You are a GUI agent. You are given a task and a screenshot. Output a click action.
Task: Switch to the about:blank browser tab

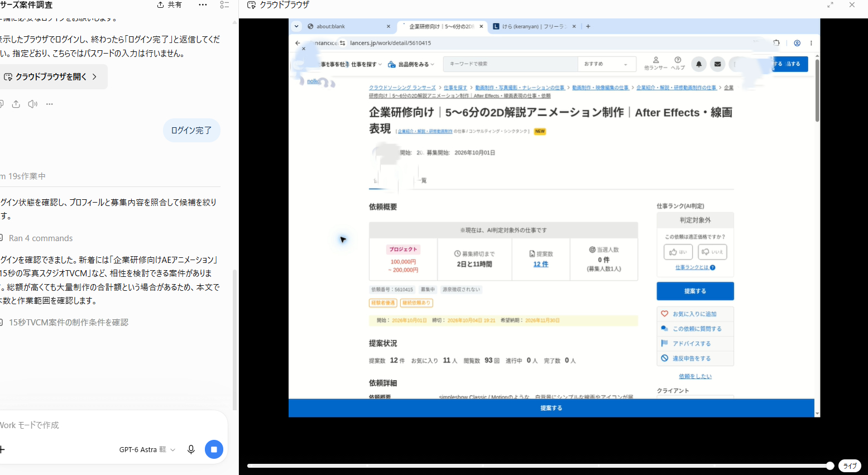coord(349,26)
